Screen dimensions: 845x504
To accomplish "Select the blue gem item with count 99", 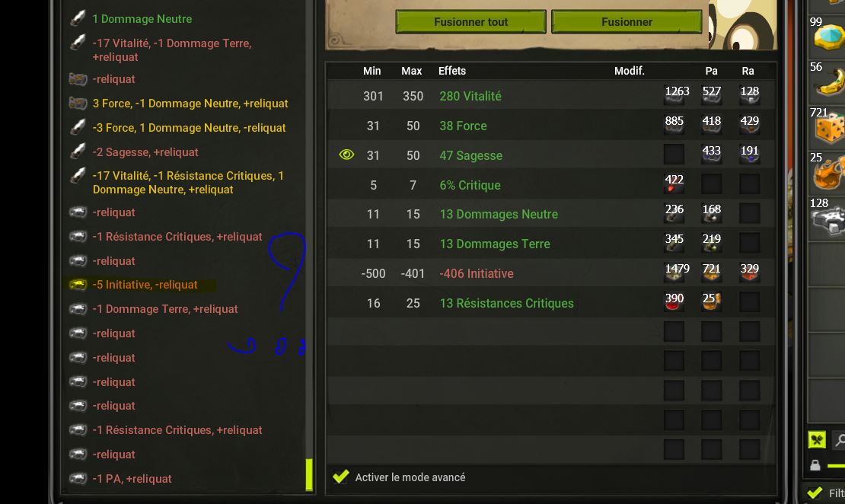I will [827, 33].
